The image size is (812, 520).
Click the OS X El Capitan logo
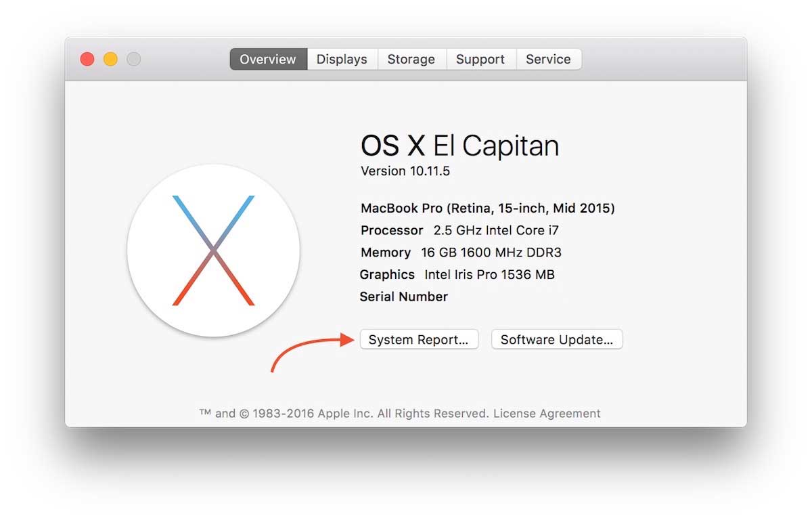213,251
